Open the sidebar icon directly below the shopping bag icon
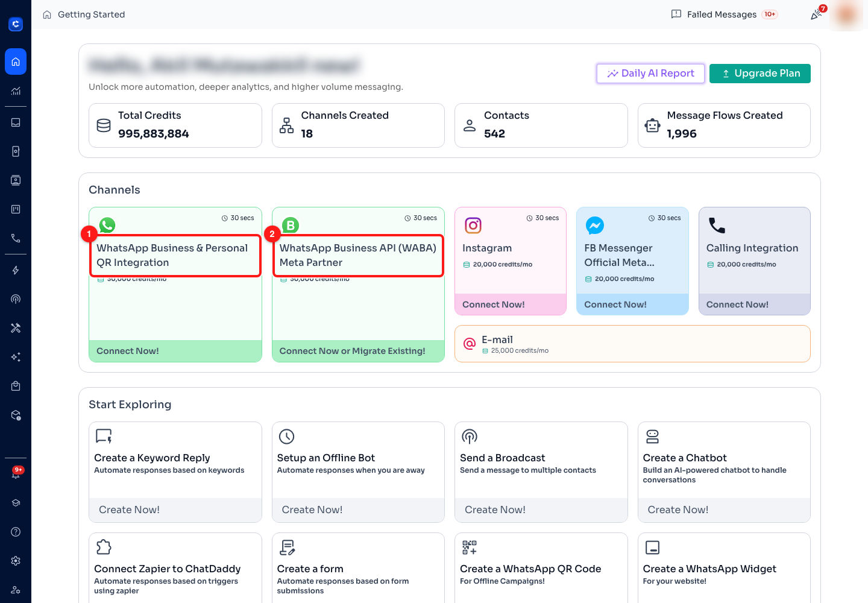 coord(16,415)
